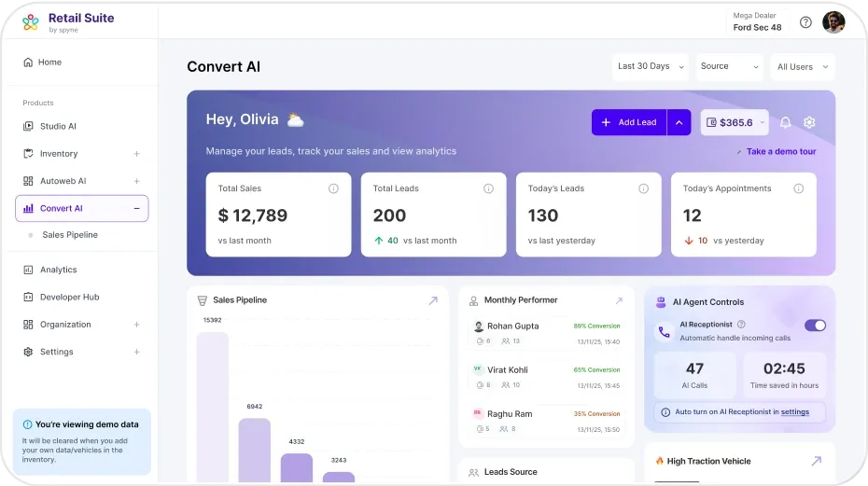The image size is (868, 486).
Task: Open the settings gear in banner
Action: (x=809, y=122)
